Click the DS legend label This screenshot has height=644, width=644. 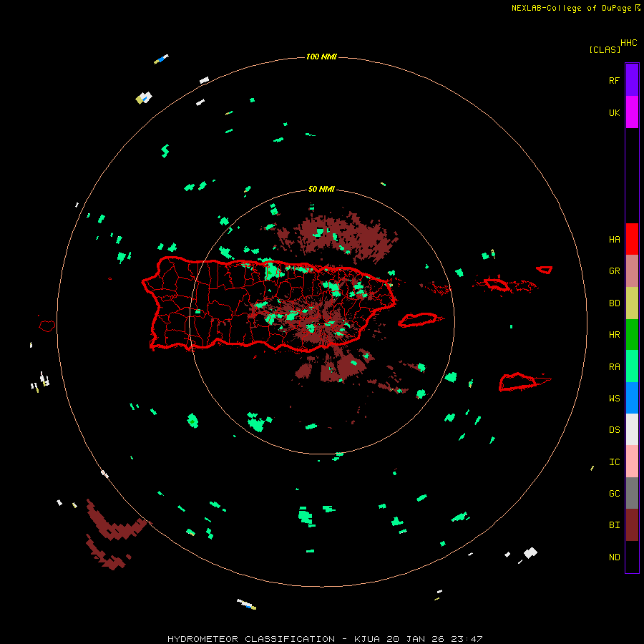coord(614,430)
